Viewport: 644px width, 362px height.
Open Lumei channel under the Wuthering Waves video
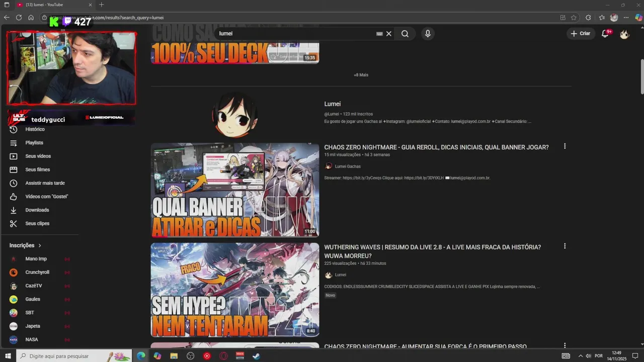341,275
